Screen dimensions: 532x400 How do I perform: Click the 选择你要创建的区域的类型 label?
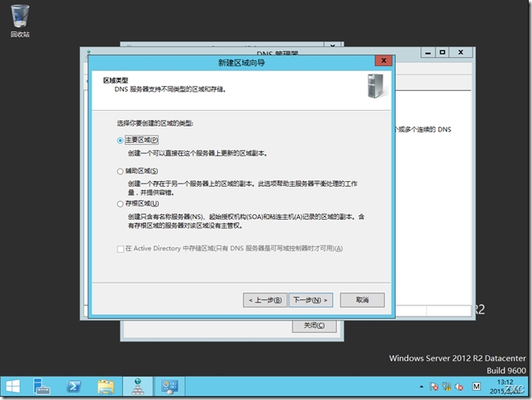click(x=155, y=123)
